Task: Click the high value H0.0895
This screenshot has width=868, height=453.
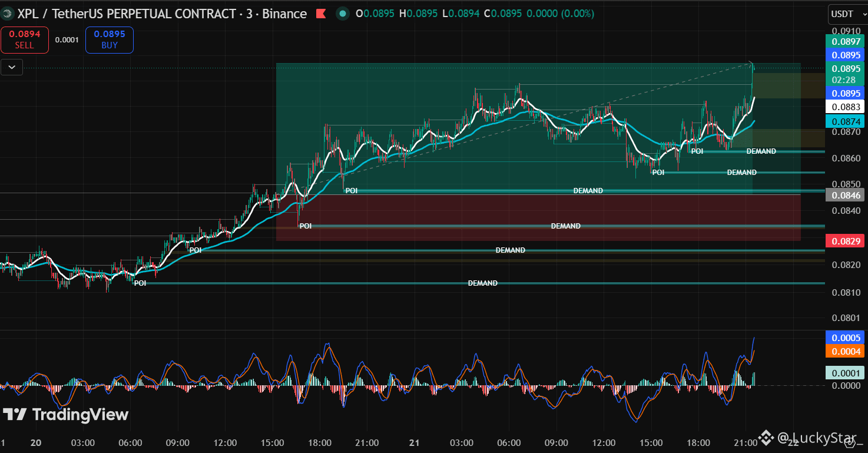Action: pyautogui.click(x=420, y=14)
